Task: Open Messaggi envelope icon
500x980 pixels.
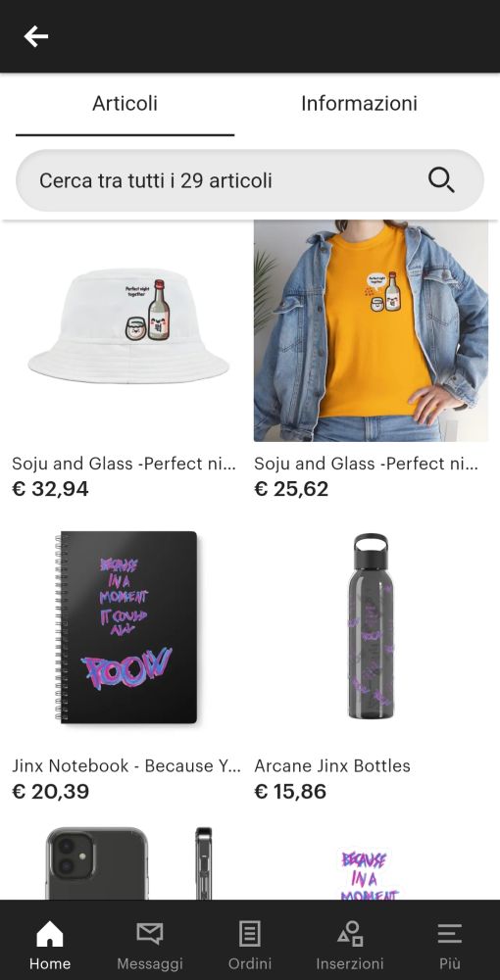Action: (x=150, y=934)
